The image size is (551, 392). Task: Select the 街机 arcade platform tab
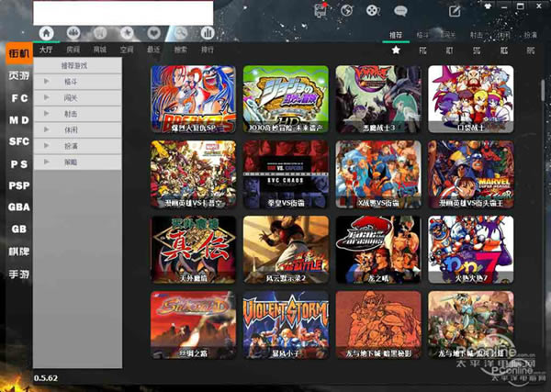pos(18,53)
